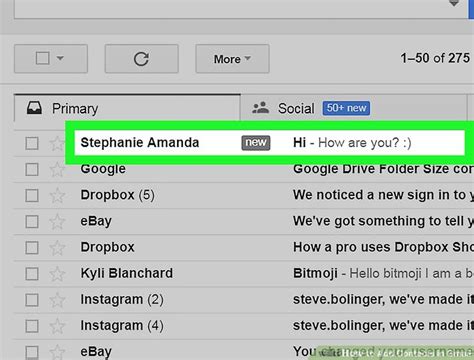The height and width of the screenshot is (360, 474).
Task: Open the How a pro uses Dropbox email
Action: (244, 248)
